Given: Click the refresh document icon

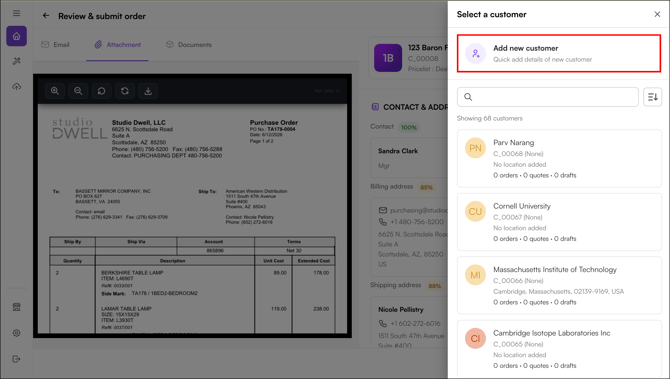Looking at the screenshot, I should click(x=125, y=91).
